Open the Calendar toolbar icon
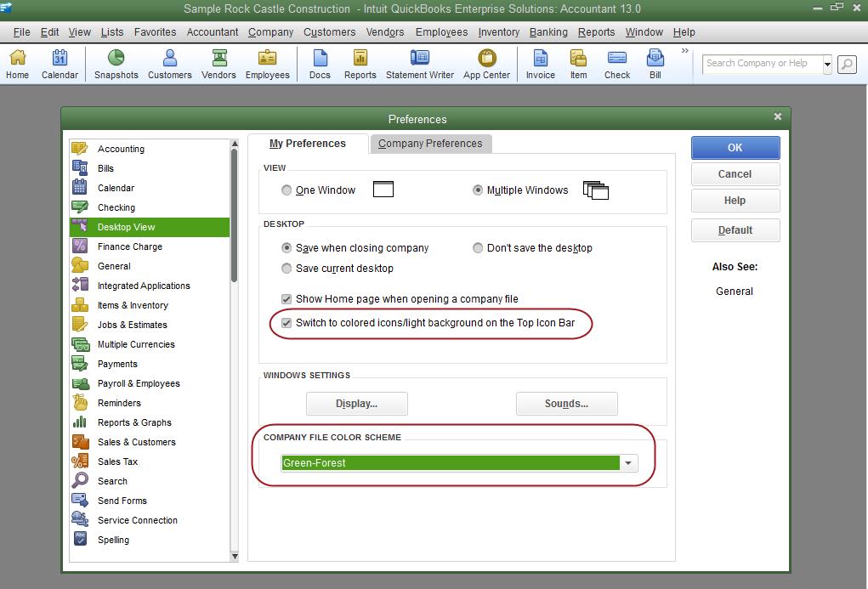Viewport: 868px width, 589px height. tap(60, 64)
